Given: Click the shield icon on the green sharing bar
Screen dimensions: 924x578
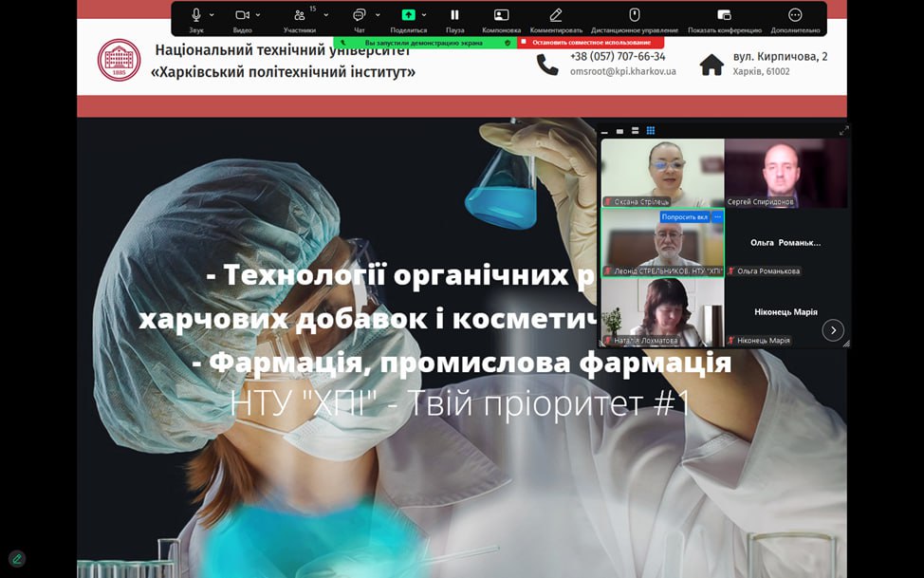Looking at the screenshot, I should coord(508,43).
